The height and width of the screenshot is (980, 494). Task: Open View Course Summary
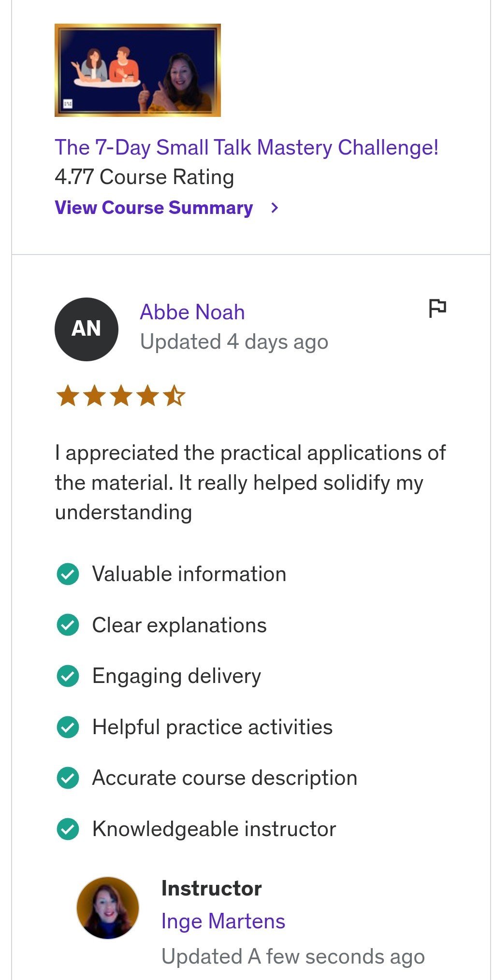click(x=154, y=208)
